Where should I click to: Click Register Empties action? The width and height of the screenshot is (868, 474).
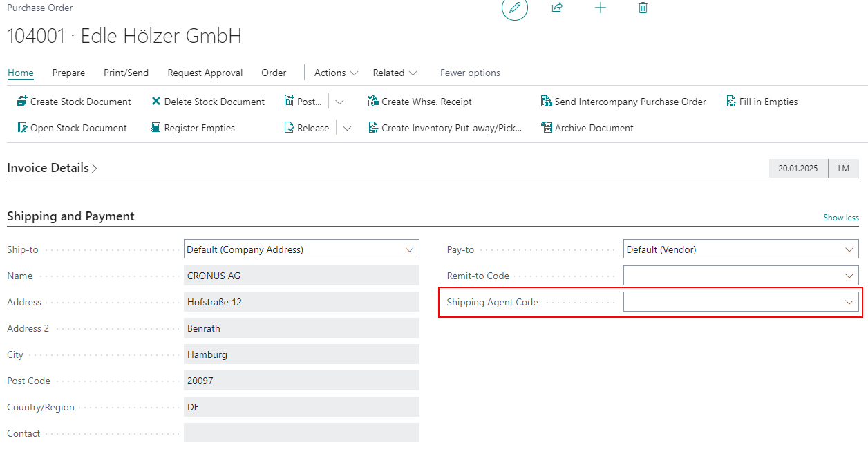coord(194,128)
